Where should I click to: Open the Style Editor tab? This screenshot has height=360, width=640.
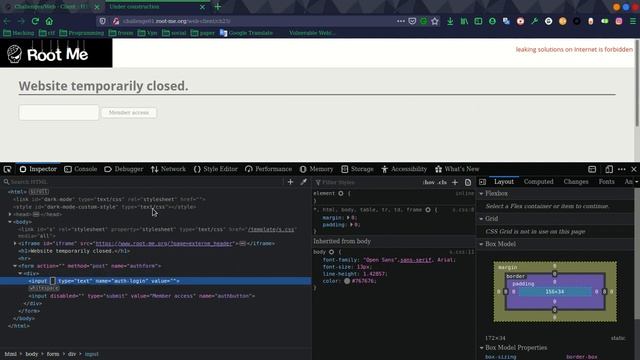(216, 169)
